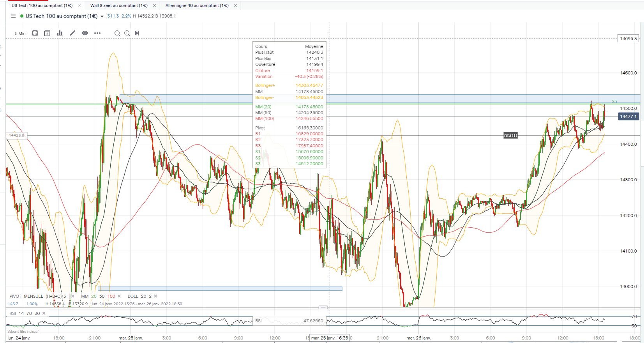Click the RSI value 47.62560 in the tooltip
644x343 pixels.
313,321
